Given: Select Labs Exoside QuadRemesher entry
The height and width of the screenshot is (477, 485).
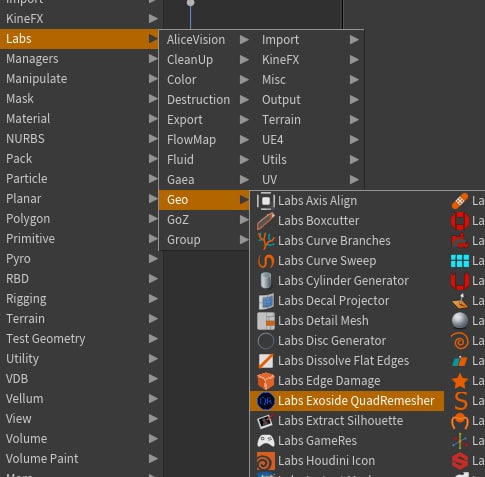Looking at the screenshot, I should coord(347,401).
